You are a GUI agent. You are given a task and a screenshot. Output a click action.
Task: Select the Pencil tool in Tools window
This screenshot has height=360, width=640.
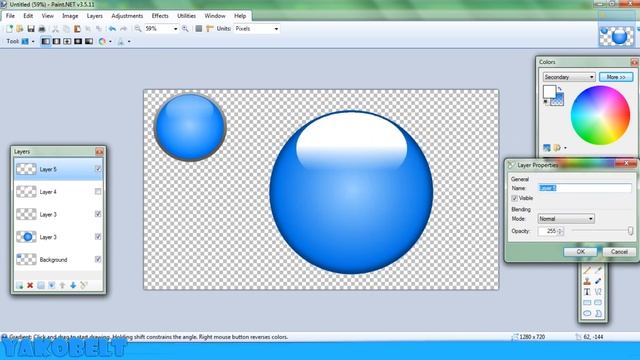point(587,270)
